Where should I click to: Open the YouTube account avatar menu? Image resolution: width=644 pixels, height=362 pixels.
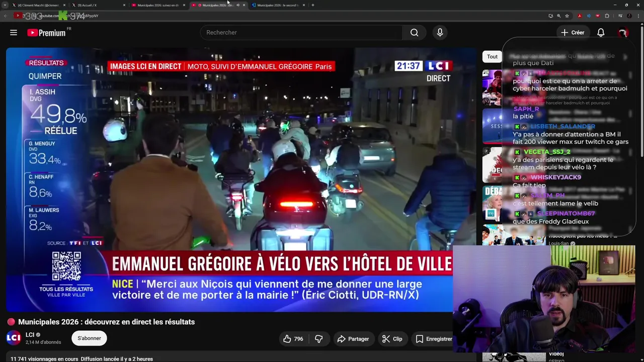pos(623,33)
